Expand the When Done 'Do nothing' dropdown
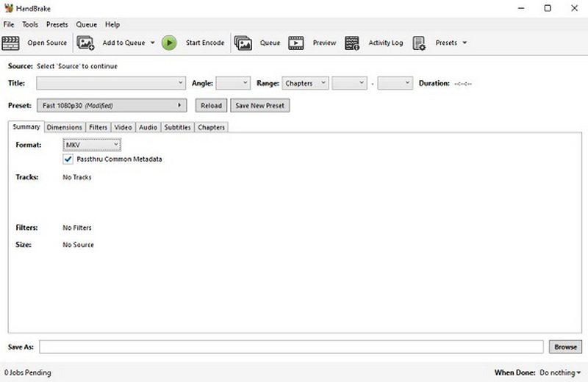This screenshot has height=382, width=588. coord(560,372)
